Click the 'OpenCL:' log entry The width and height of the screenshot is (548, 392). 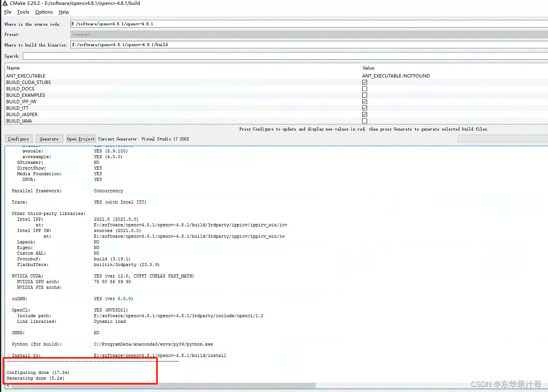coord(21,310)
